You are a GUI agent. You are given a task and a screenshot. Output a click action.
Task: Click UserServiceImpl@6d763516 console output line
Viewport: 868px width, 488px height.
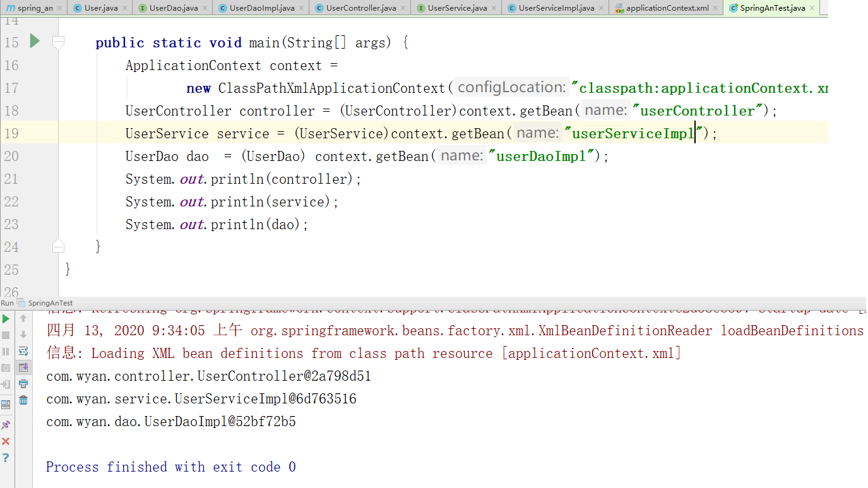(201, 399)
